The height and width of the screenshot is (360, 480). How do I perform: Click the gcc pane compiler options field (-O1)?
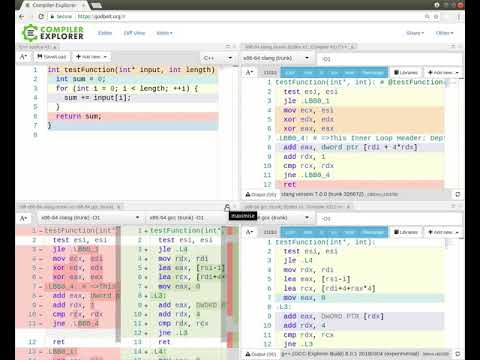coord(389,219)
